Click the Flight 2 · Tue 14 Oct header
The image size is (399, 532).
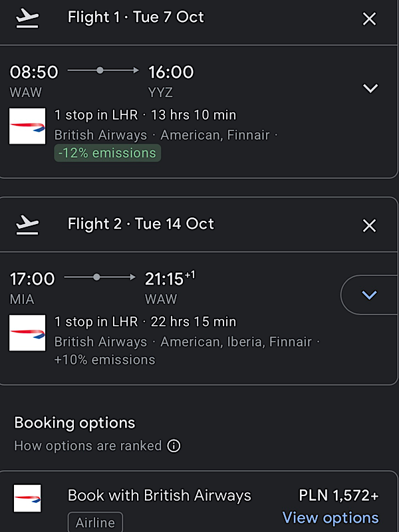pos(141,224)
